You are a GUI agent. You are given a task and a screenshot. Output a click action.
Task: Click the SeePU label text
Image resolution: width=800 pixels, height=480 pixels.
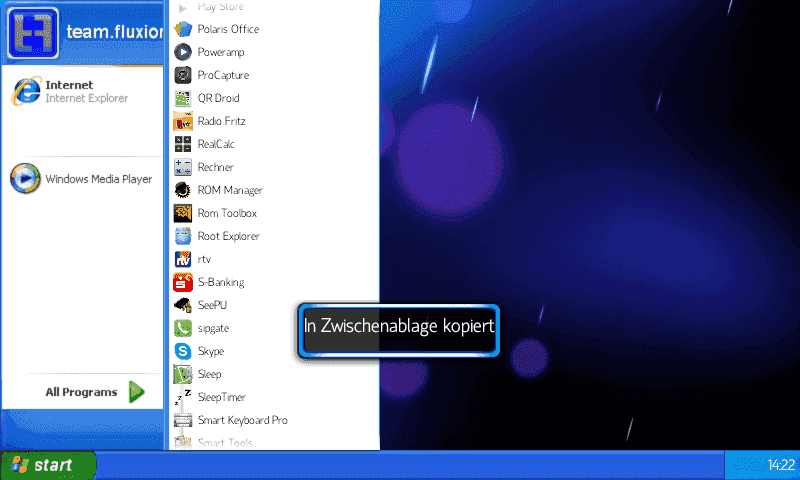(x=212, y=305)
